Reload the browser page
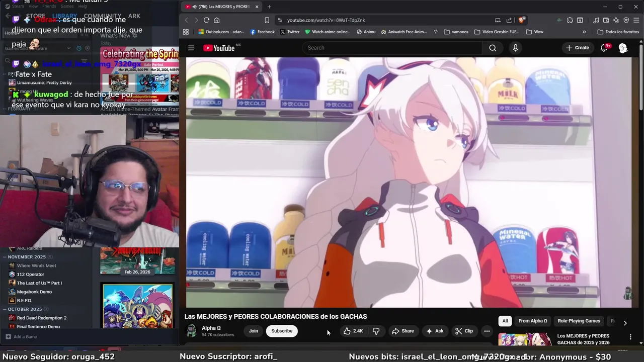Viewport: 644px width, 362px height. [206, 20]
